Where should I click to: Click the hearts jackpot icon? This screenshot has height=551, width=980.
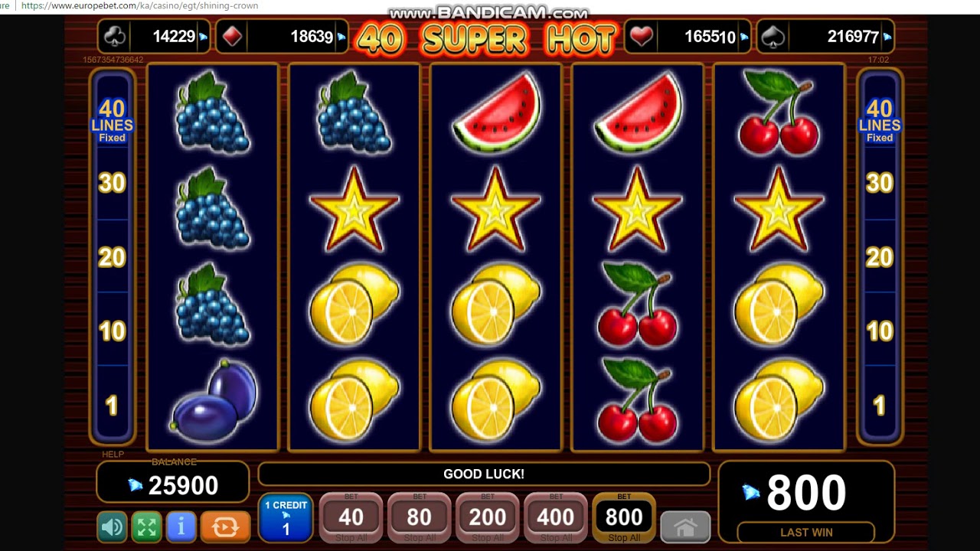click(x=642, y=36)
